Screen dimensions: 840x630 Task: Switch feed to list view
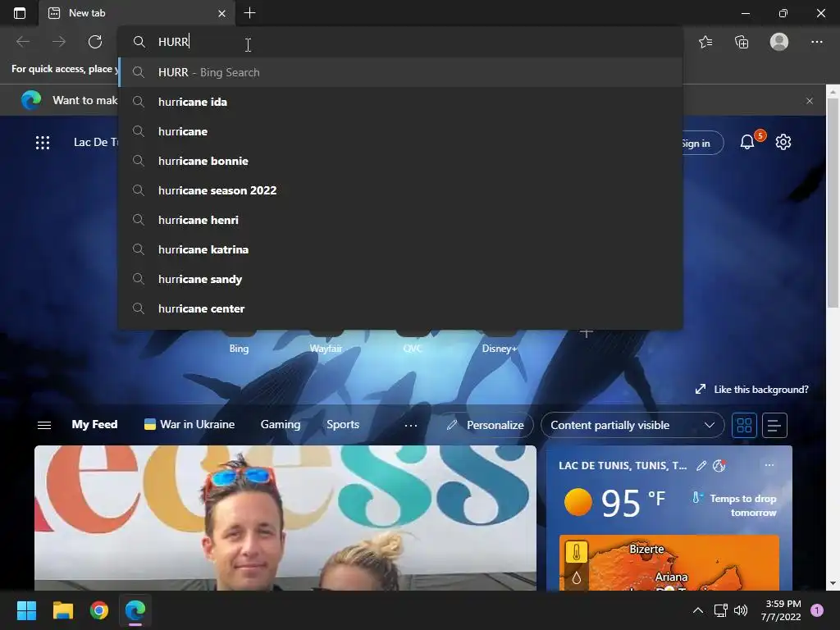(774, 426)
